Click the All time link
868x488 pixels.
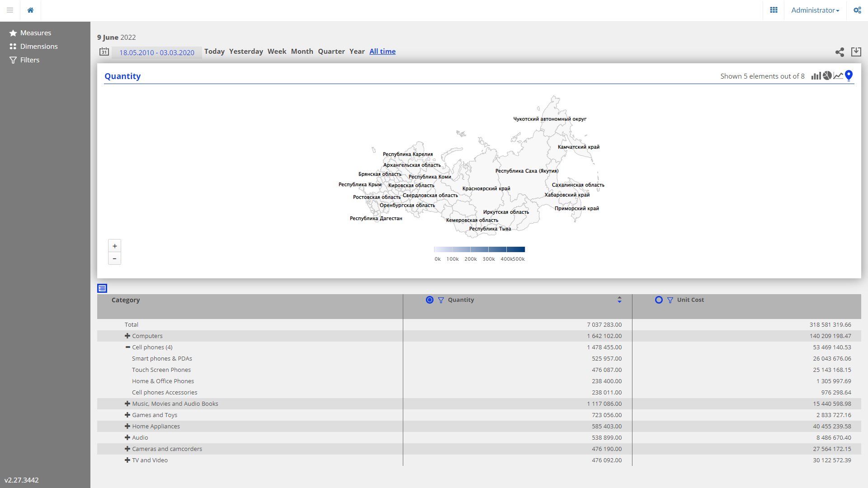(382, 52)
